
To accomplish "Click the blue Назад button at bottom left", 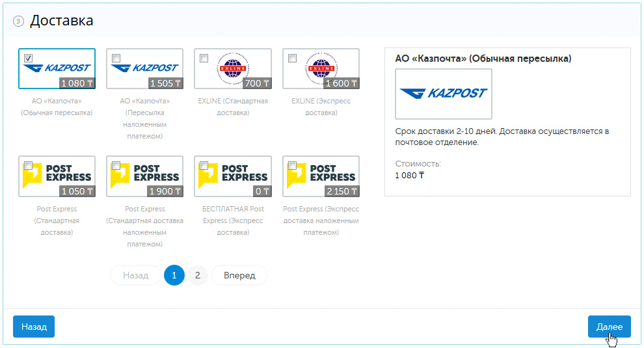I will coord(34,327).
